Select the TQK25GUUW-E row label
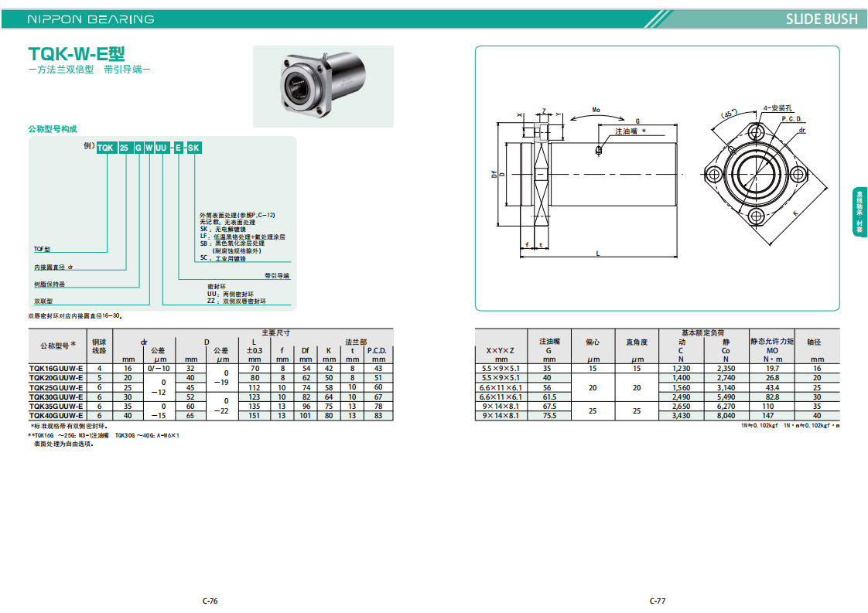The width and height of the screenshot is (868, 613). point(56,387)
